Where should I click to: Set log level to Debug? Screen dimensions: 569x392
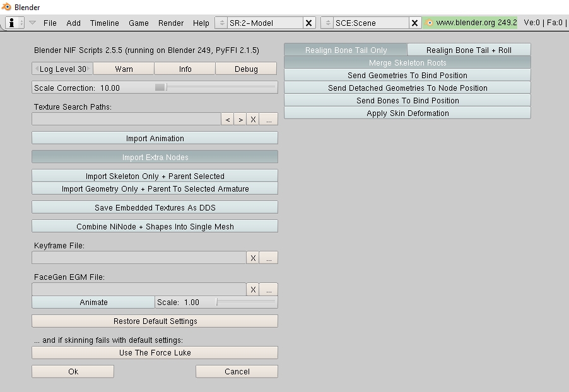click(246, 69)
